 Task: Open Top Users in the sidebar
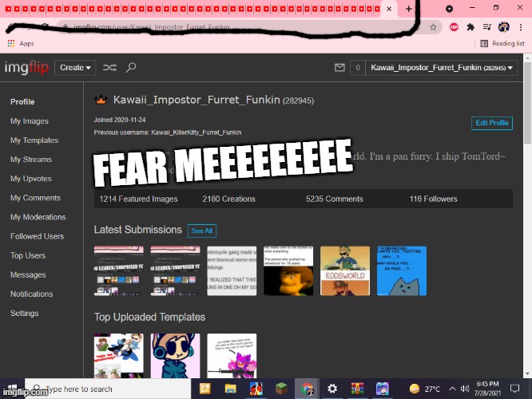pyautogui.click(x=28, y=255)
